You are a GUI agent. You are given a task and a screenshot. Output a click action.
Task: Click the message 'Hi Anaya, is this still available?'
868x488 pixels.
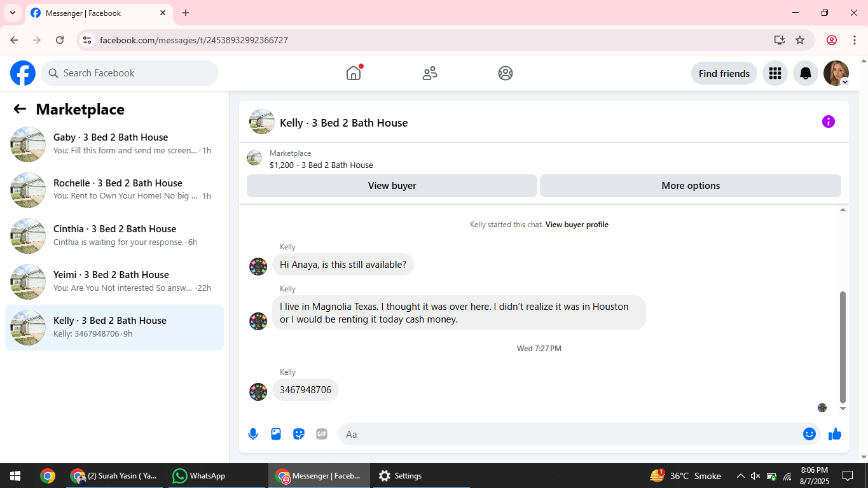(x=343, y=265)
